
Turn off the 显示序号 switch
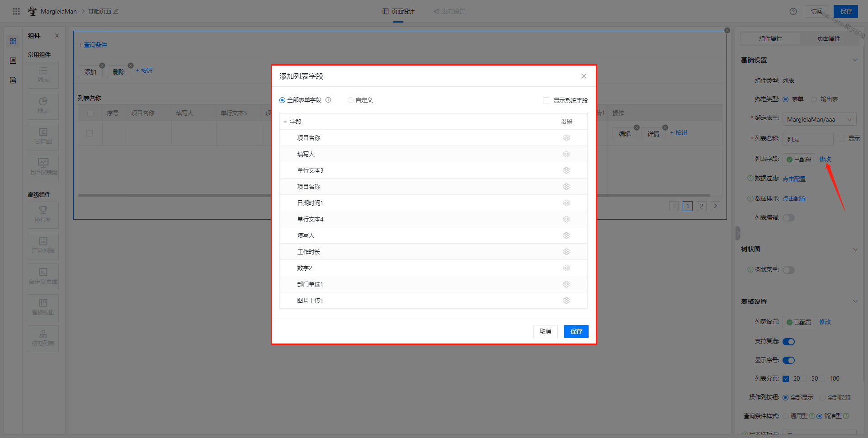click(x=788, y=360)
